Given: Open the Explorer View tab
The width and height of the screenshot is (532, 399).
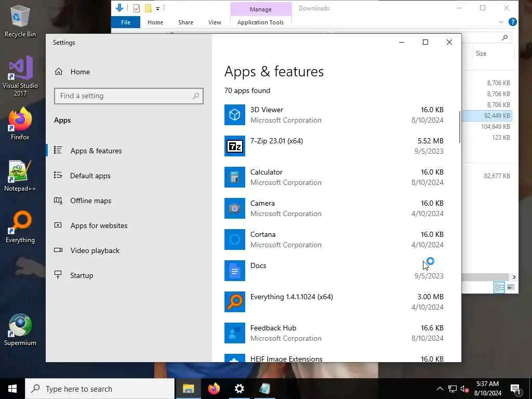Looking at the screenshot, I should click(x=215, y=22).
